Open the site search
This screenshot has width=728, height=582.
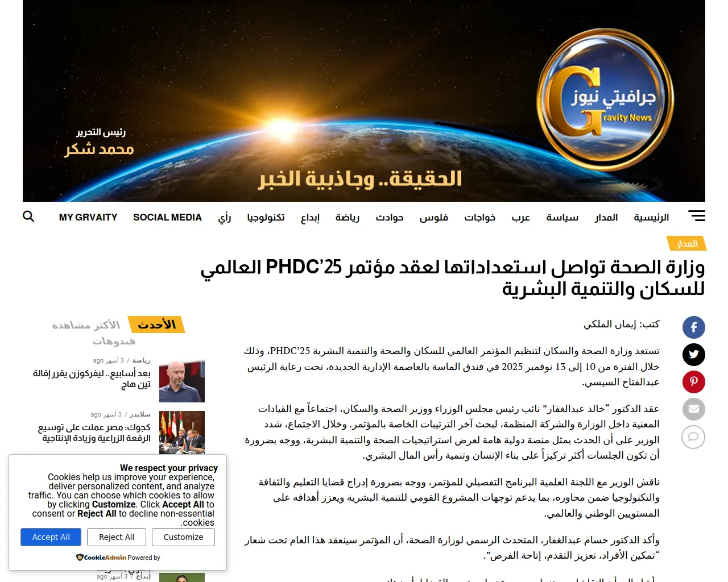(28, 217)
